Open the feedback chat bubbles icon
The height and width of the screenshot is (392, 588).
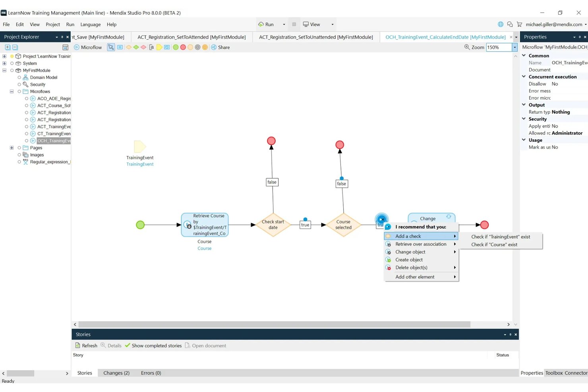click(510, 24)
